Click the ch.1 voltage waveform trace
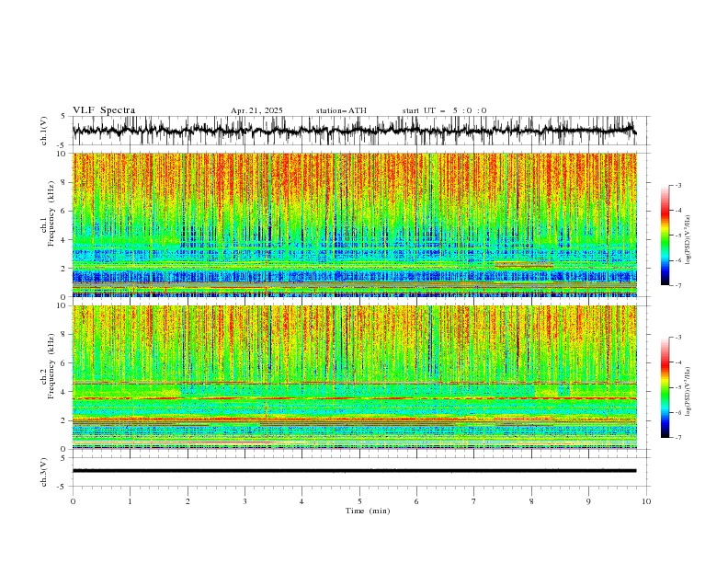Image resolution: width=728 pixels, height=563 pixels. tap(354, 131)
